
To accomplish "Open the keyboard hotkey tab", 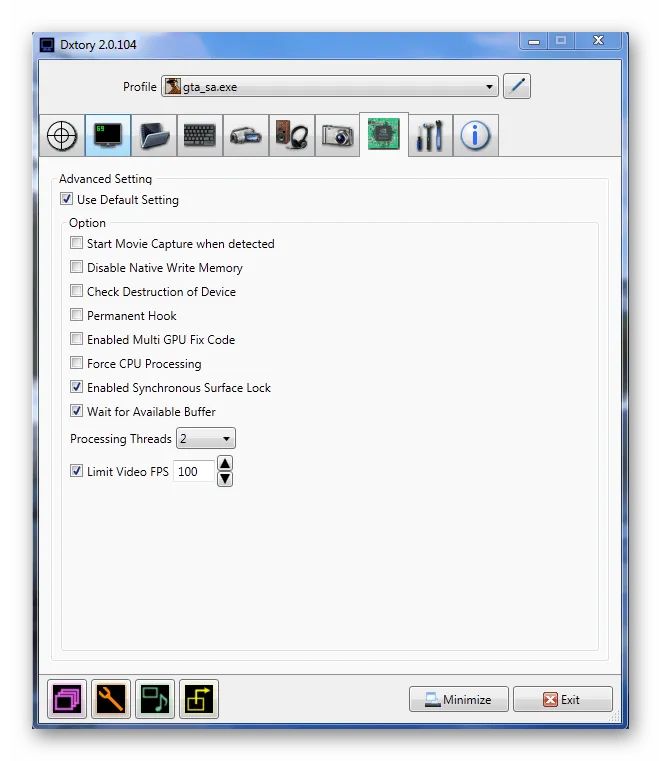I will (200, 136).
